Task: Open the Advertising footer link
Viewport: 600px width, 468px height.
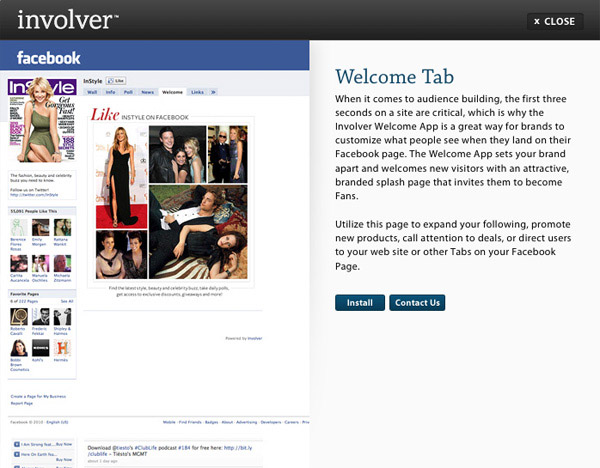Action: pos(247,422)
